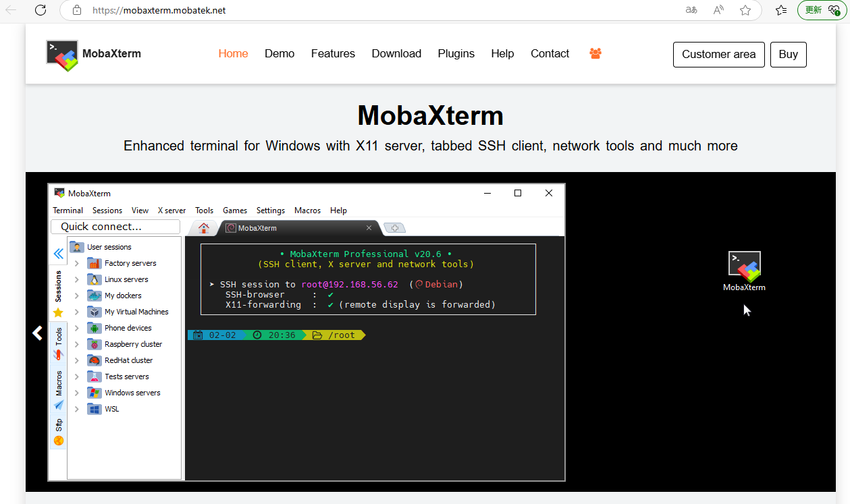This screenshot has height=504, width=850.
Task: Click the Tests servers flask icon
Action: tap(95, 376)
